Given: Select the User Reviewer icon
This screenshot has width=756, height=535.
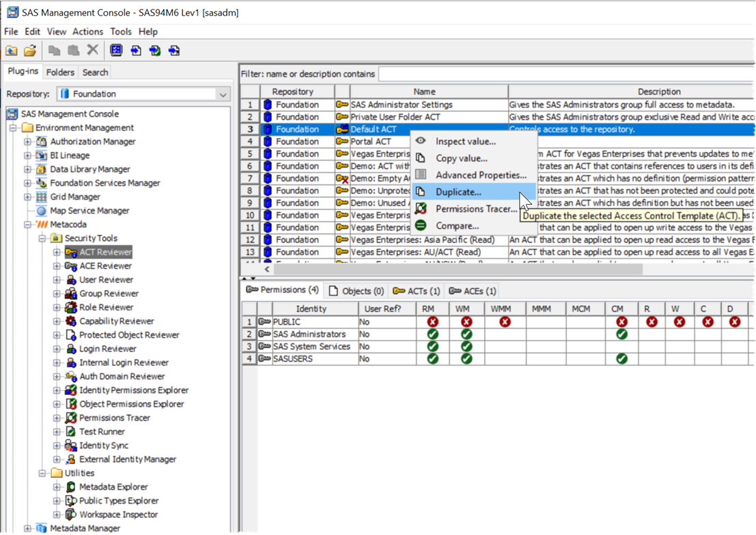Looking at the screenshot, I should click(71, 280).
